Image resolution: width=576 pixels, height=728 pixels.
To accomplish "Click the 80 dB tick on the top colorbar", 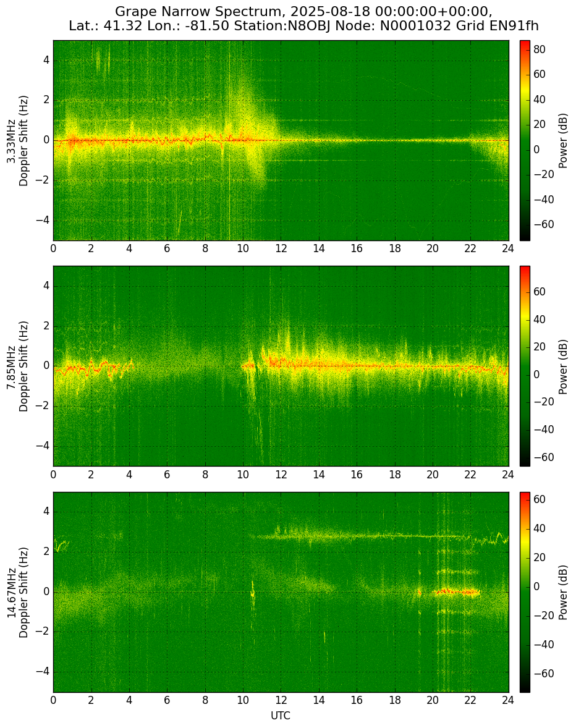I will [x=540, y=49].
